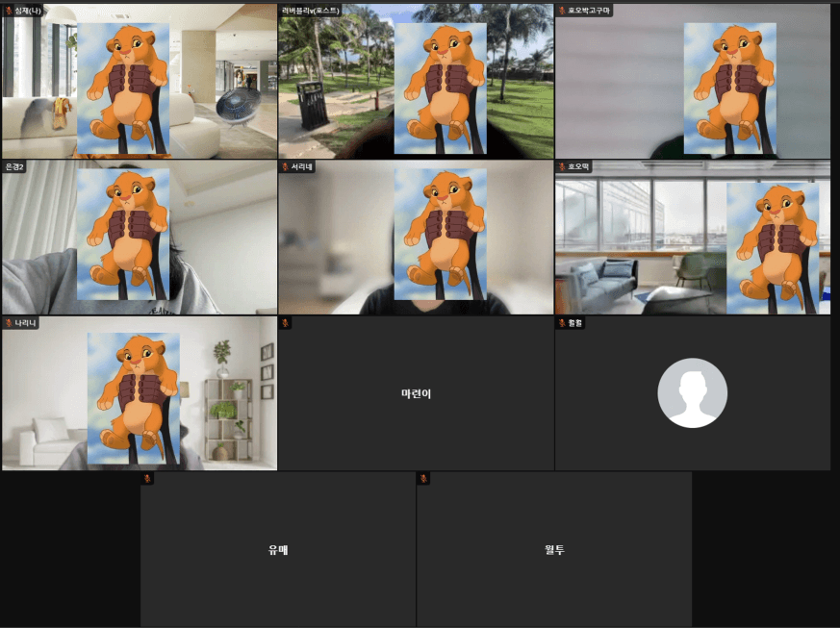
Task: Click the centered name 유매
Action: [278, 550]
